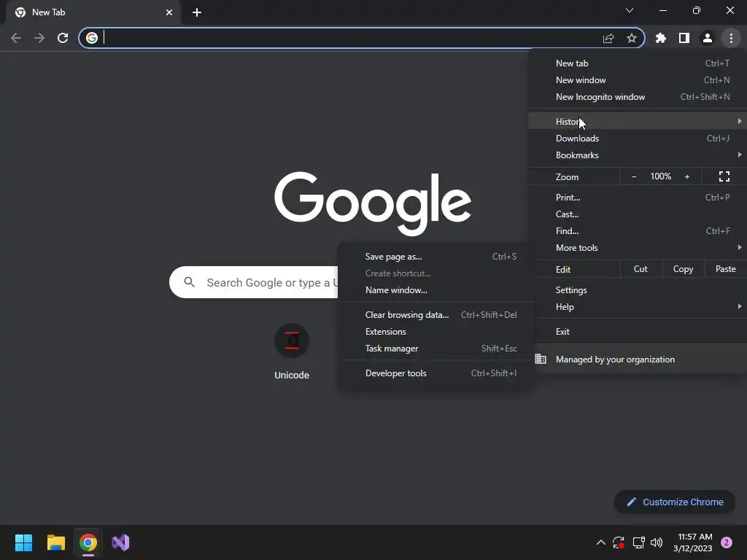Bookmark this tab with the star icon
747x560 pixels.
coord(631,38)
